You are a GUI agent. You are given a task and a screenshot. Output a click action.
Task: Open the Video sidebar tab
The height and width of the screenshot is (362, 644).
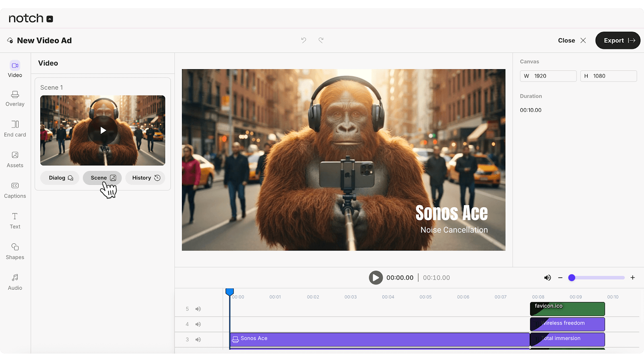point(15,69)
